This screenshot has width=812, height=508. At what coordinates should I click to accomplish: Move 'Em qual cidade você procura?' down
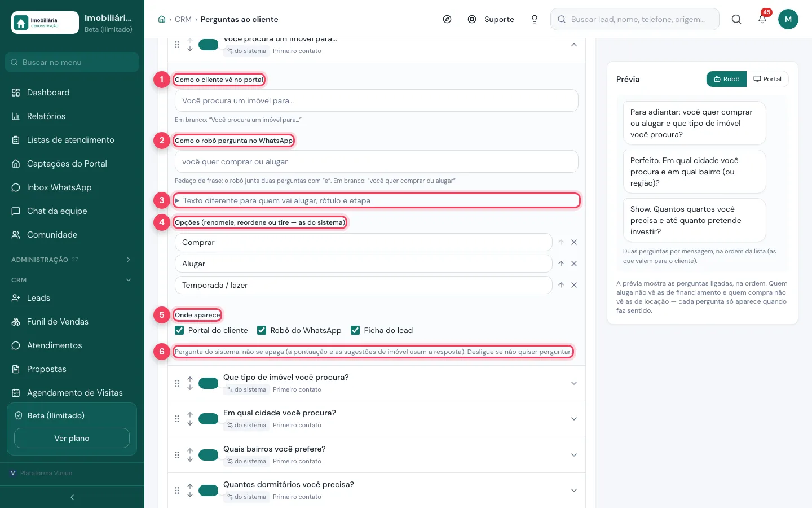pyautogui.click(x=190, y=423)
